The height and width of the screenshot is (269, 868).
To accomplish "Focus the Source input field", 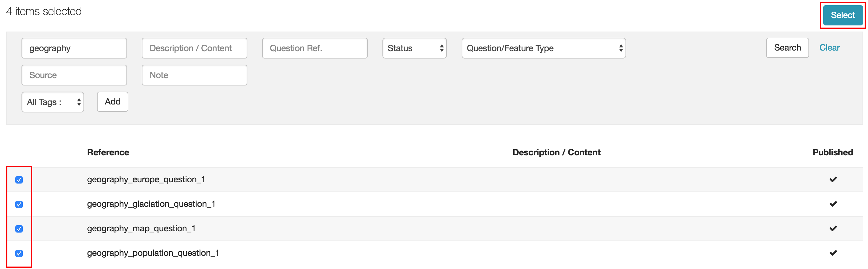I will pyautogui.click(x=74, y=75).
